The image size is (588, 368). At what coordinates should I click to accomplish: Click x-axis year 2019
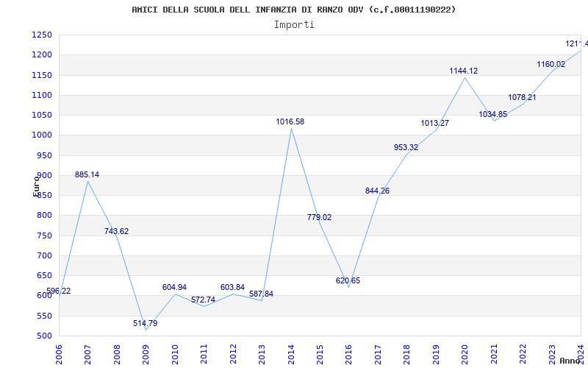click(436, 355)
